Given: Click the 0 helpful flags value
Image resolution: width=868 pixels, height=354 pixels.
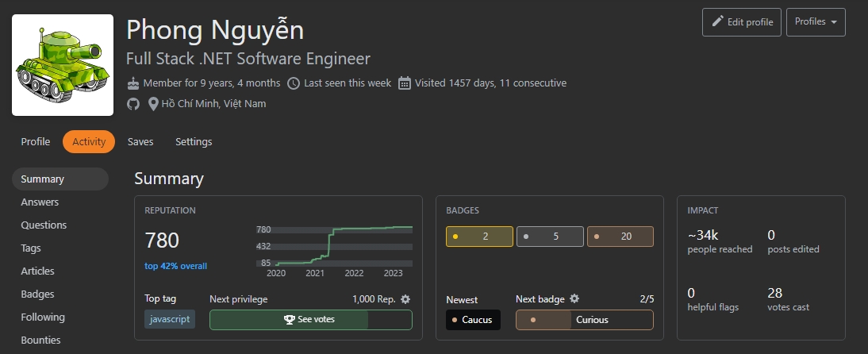Looking at the screenshot, I should (x=691, y=293).
